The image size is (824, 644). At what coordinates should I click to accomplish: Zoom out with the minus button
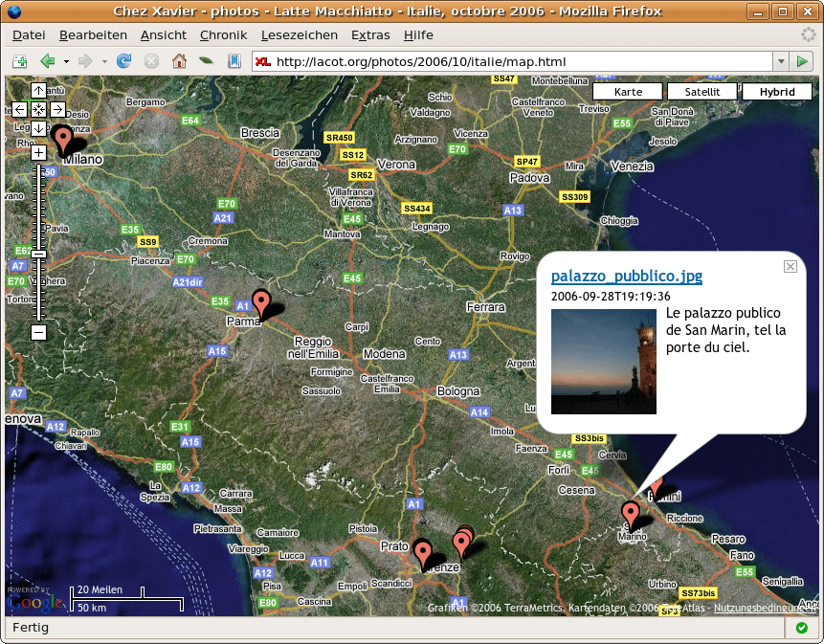pyautogui.click(x=38, y=332)
